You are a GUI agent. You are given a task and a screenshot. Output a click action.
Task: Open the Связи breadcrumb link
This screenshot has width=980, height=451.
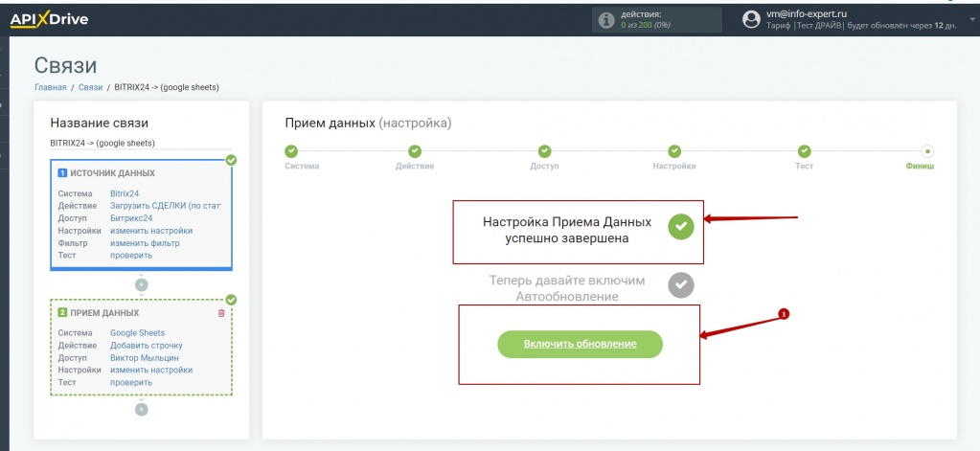[x=91, y=87]
